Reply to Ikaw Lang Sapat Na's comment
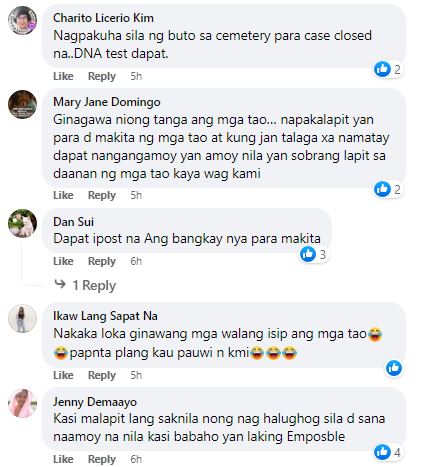Screen dimensions: 440x467 click(102, 375)
